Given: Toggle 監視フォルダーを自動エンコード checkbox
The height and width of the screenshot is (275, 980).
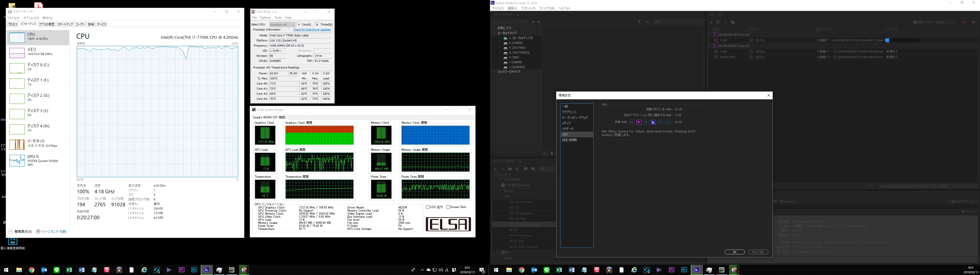Looking at the screenshot, I should click(x=915, y=22).
